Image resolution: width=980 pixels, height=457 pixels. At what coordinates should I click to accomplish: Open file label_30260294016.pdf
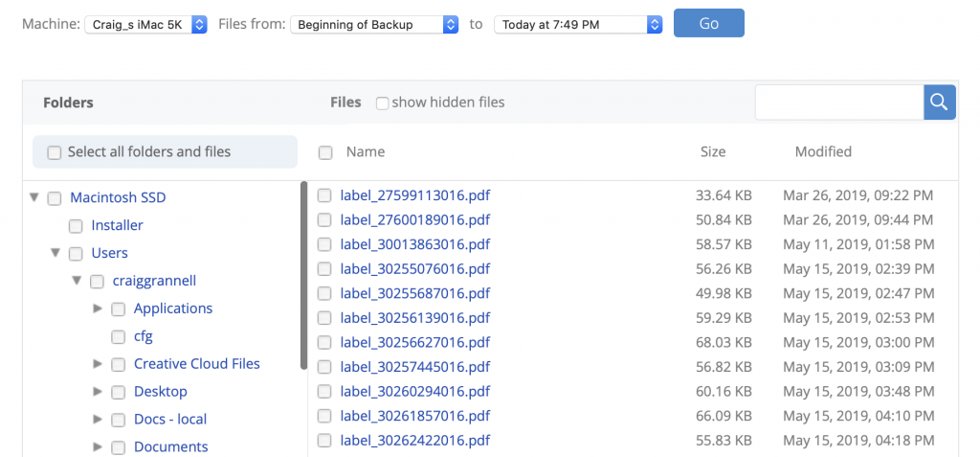(x=415, y=391)
